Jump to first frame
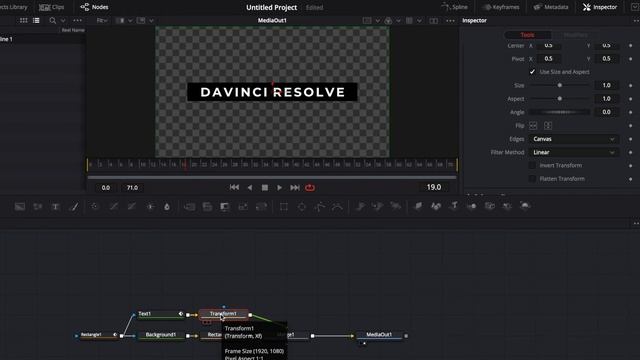Viewport: 640px width, 360px height. tap(234, 187)
